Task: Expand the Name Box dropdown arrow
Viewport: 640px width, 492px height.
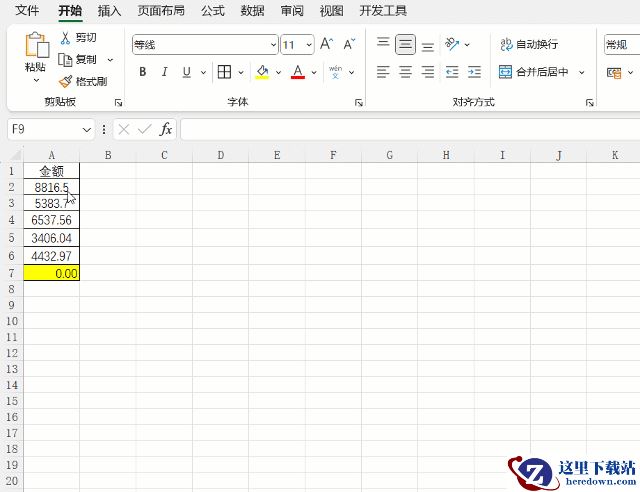Action: (x=87, y=129)
